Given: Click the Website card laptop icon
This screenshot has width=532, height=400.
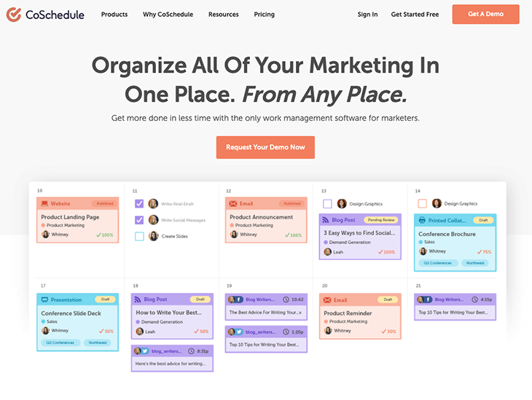Looking at the screenshot, I should [44, 203].
